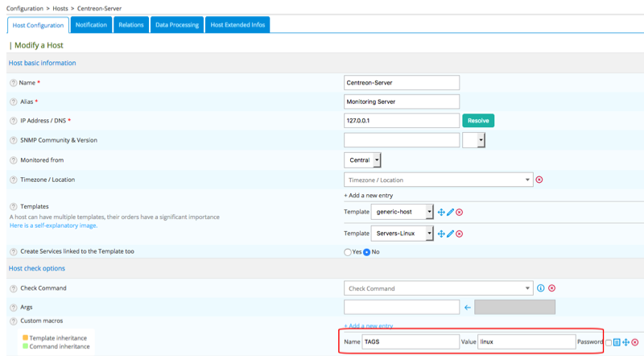644x356 pixels.
Task: Click the Check Command info icon
Action: tap(541, 288)
